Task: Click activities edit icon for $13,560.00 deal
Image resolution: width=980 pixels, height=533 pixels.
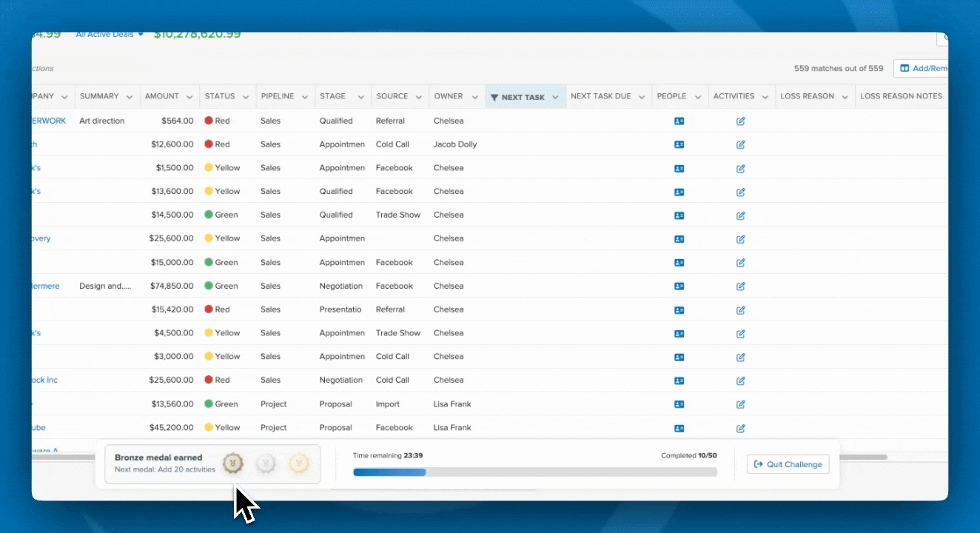Action: click(x=740, y=404)
